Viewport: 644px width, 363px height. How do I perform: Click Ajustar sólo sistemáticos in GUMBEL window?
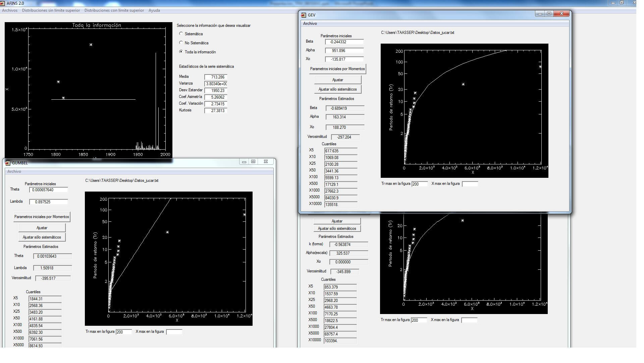[x=42, y=237]
